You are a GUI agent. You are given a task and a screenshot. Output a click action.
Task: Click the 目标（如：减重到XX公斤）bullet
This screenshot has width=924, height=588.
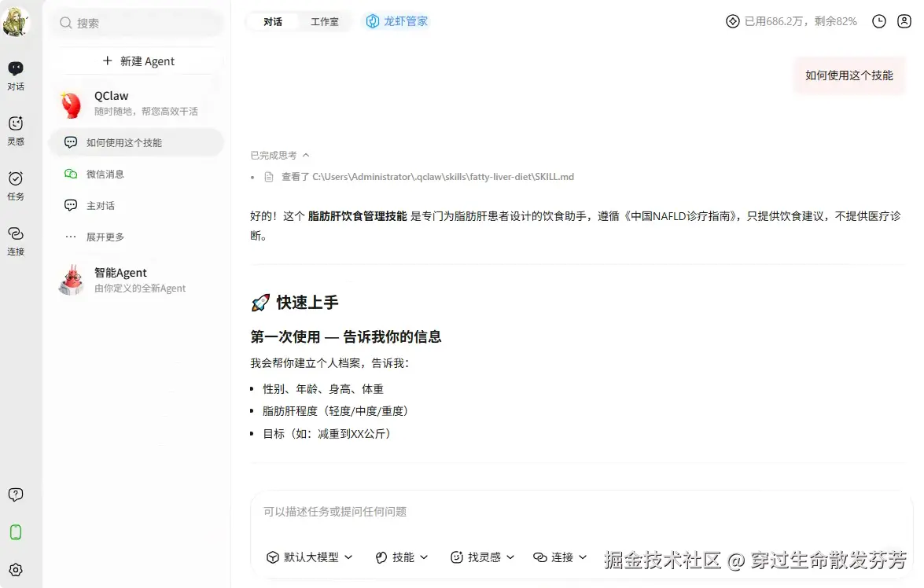(327, 434)
